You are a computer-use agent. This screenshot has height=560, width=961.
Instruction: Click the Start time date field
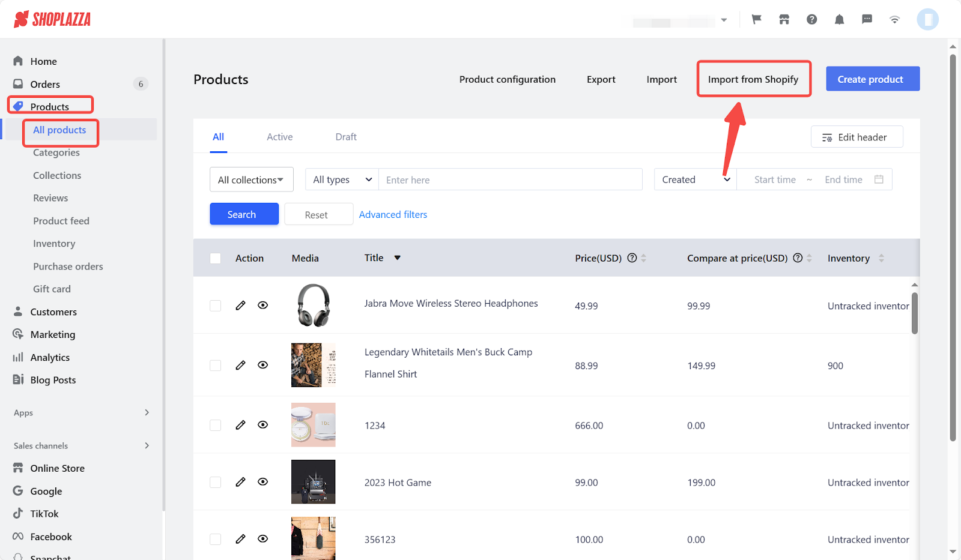pos(775,179)
